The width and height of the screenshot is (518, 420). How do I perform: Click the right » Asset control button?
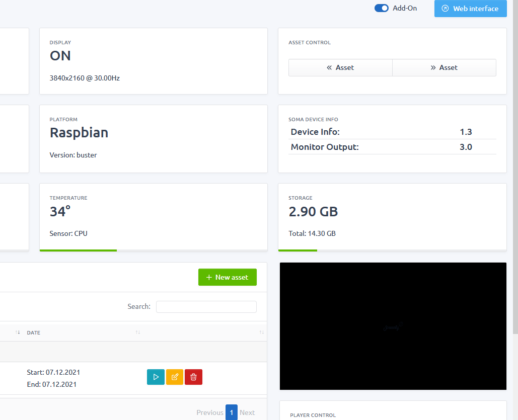[444, 67]
